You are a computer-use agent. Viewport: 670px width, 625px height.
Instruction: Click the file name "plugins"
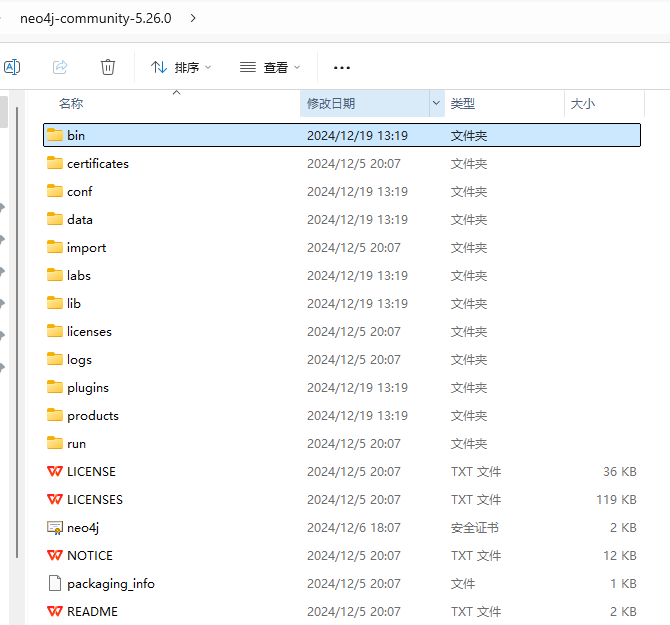click(x=88, y=388)
